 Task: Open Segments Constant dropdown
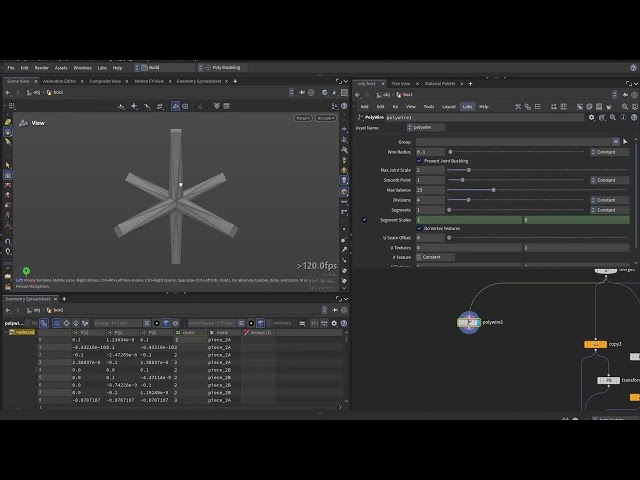coord(609,210)
